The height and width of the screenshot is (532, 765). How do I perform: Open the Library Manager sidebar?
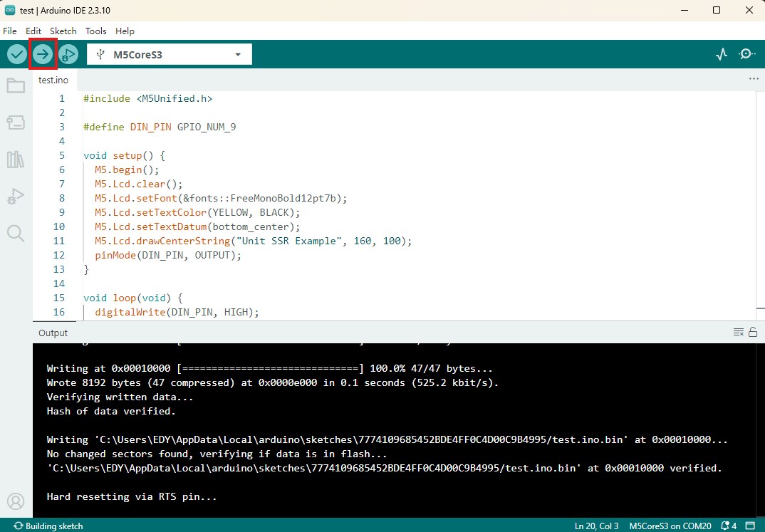click(x=16, y=160)
